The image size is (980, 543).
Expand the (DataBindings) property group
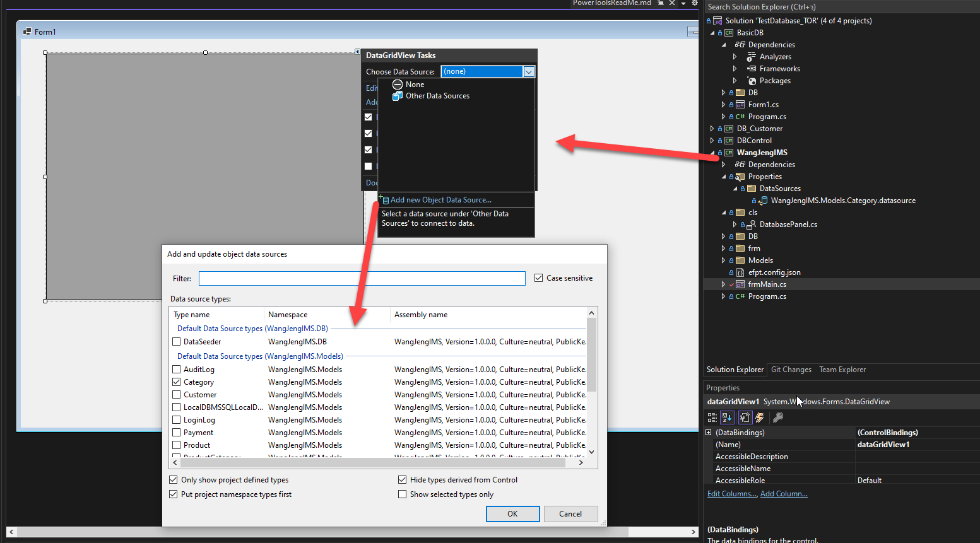pyautogui.click(x=709, y=433)
